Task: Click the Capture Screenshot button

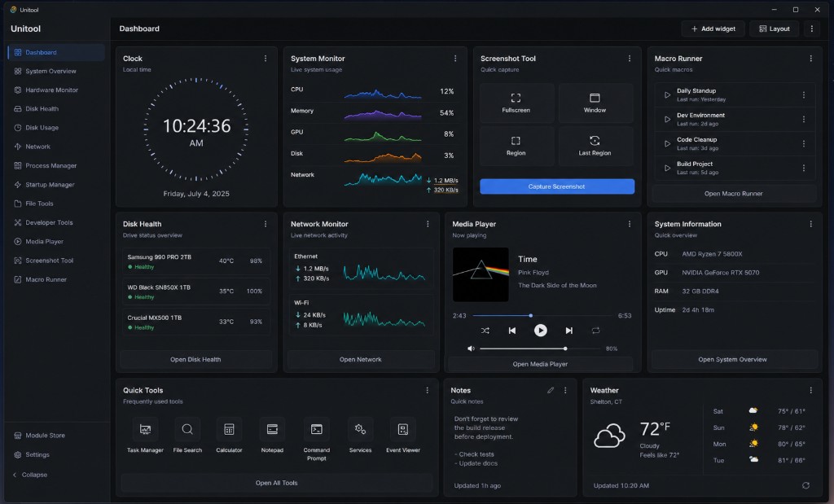Action: [557, 186]
